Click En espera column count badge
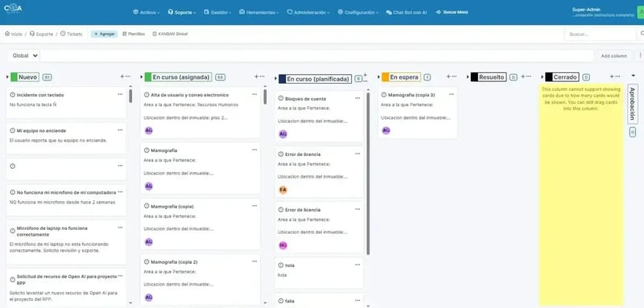This screenshot has width=644, height=308. [x=427, y=77]
